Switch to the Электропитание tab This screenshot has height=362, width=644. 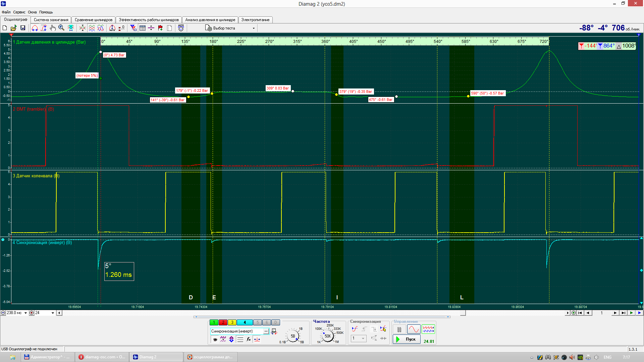click(x=255, y=20)
